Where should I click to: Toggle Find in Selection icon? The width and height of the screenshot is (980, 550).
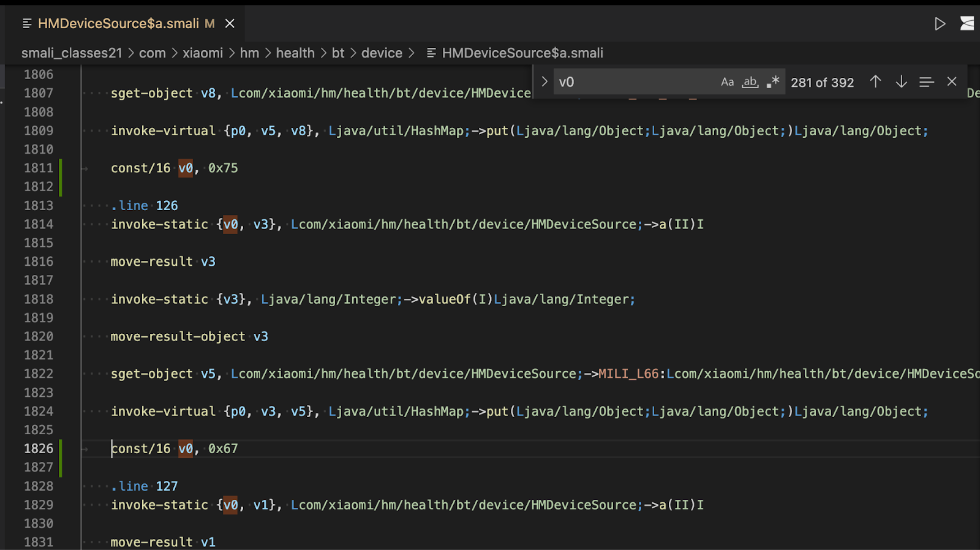(926, 81)
